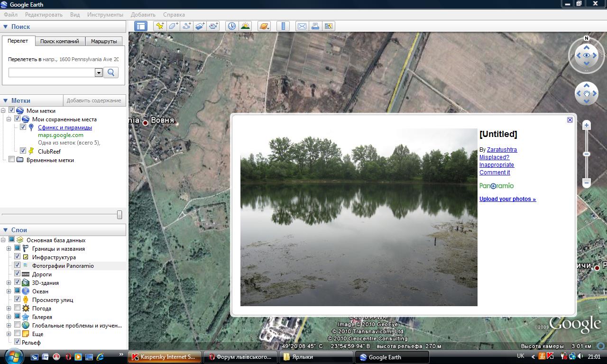Click the Record a Tour camera icon
Viewport: 607px width, 364px height.
213,26
